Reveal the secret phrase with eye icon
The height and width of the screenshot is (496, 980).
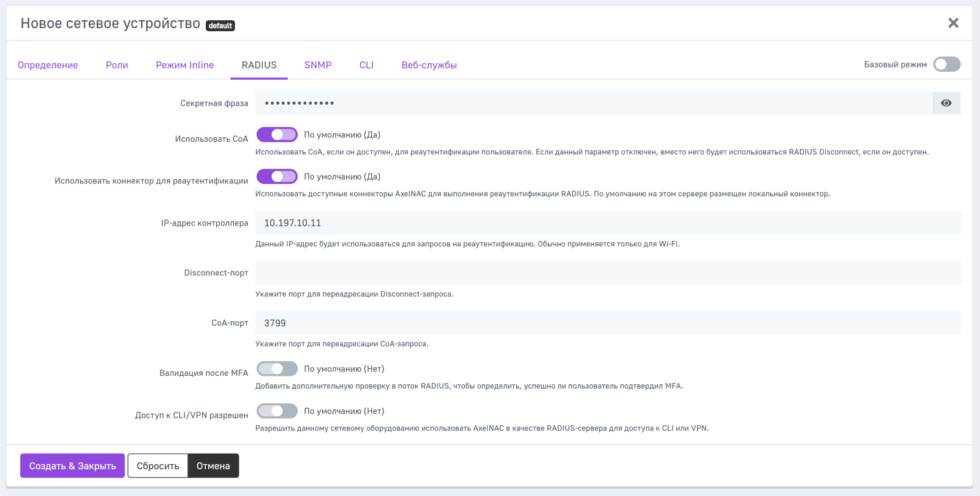click(x=946, y=103)
